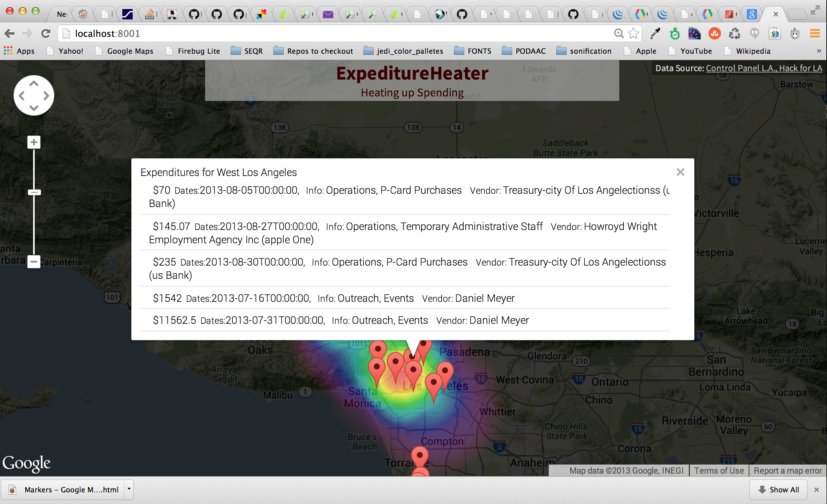
Task: Click the marker near Torrance
Action: pyautogui.click(x=420, y=457)
